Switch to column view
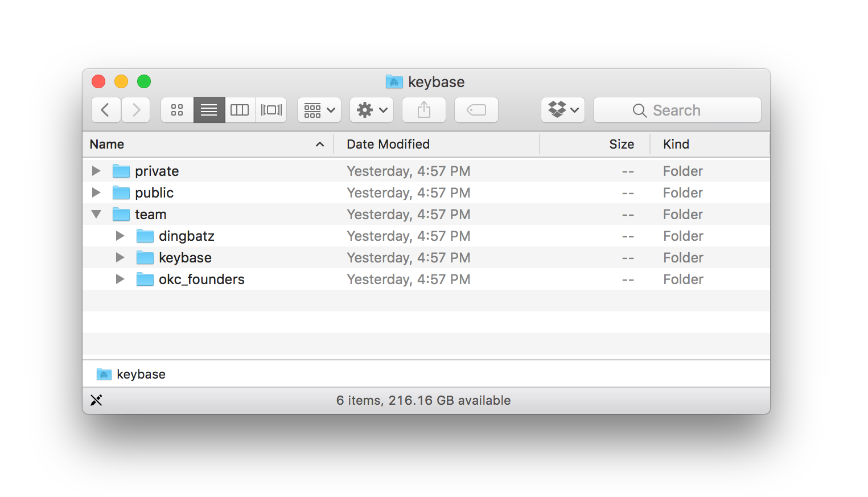 [x=240, y=110]
